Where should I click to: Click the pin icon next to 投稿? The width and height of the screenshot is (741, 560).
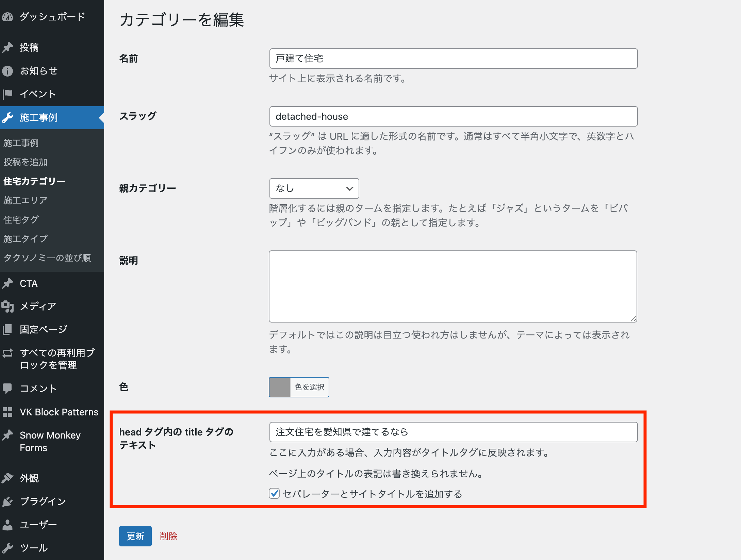(x=7, y=47)
